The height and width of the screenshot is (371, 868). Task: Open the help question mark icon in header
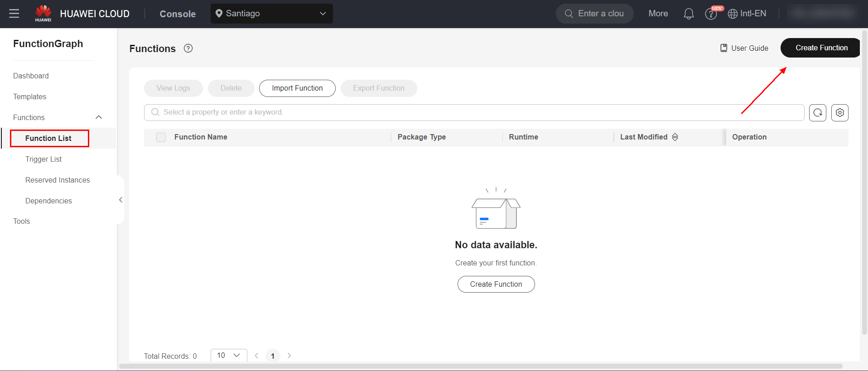pyautogui.click(x=710, y=14)
